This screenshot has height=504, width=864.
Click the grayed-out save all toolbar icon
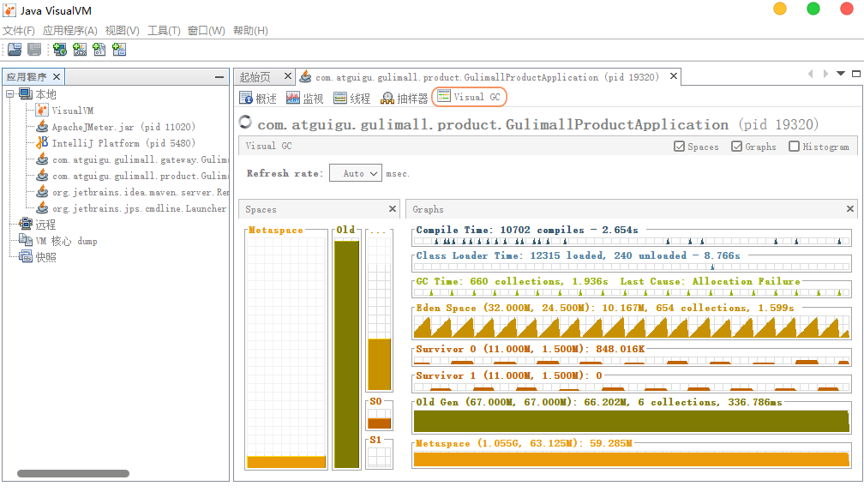[34, 50]
